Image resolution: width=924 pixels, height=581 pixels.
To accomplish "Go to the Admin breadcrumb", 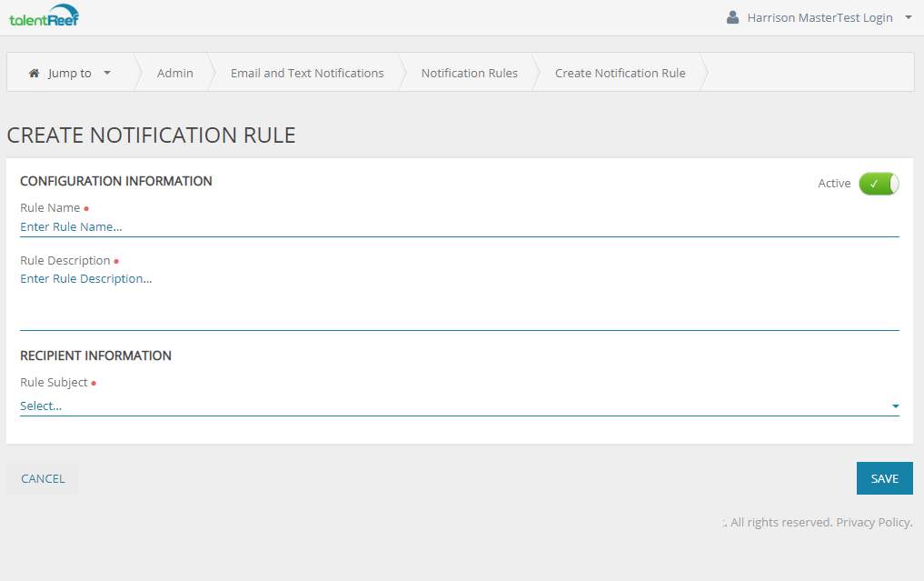I will point(174,73).
